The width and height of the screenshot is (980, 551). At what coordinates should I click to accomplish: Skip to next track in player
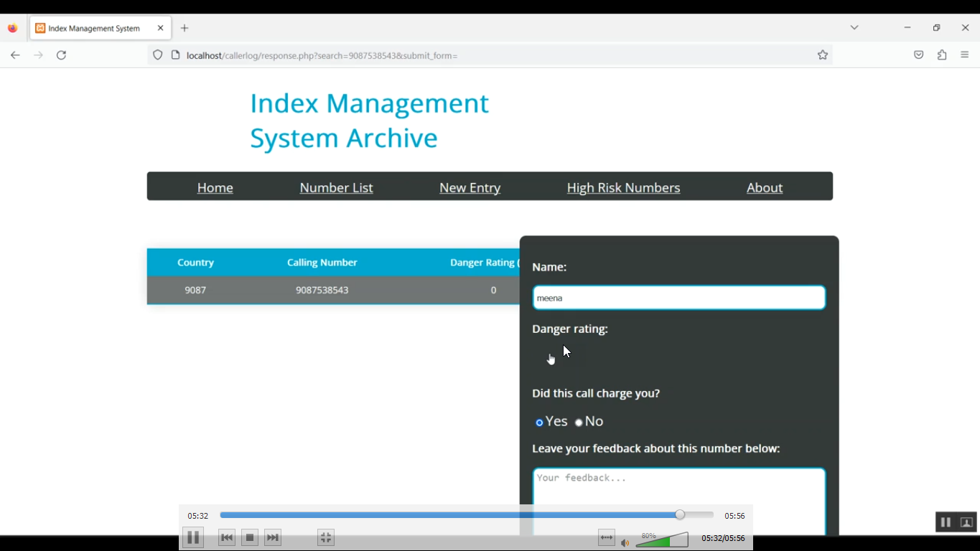point(273,537)
